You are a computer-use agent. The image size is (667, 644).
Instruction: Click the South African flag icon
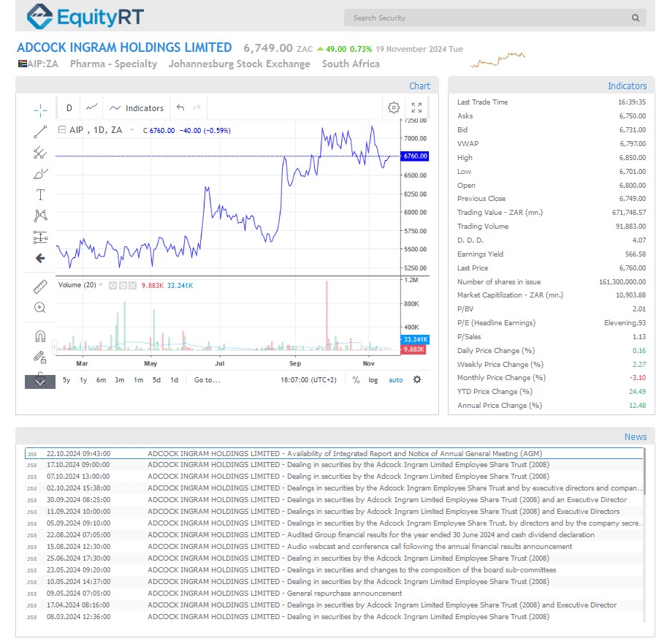pyautogui.click(x=23, y=64)
